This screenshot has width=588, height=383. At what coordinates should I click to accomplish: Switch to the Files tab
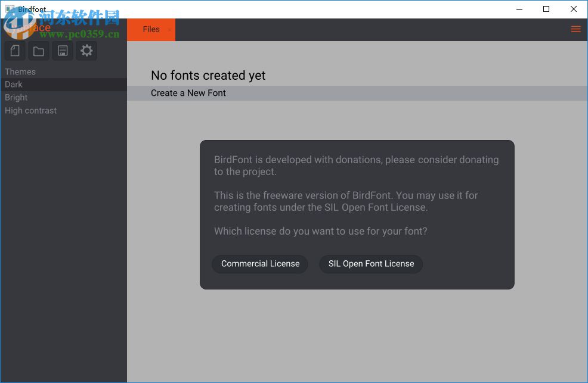[x=151, y=29]
